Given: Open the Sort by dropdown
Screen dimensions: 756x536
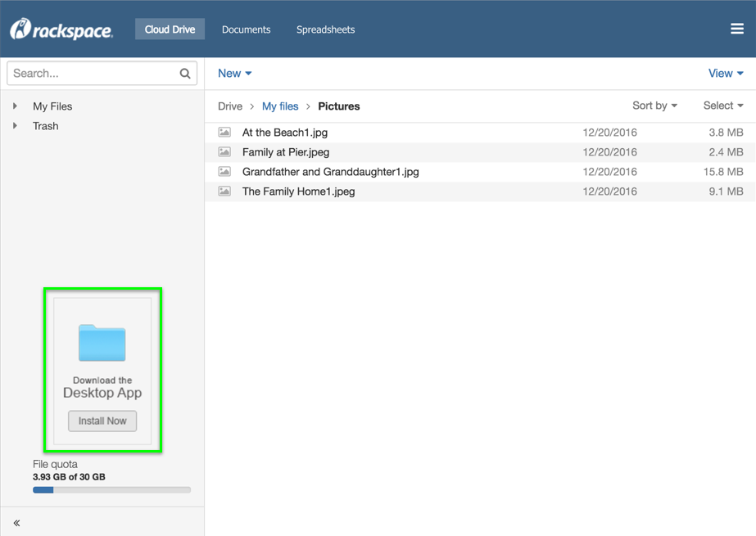Looking at the screenshot, I should point(654,106).
